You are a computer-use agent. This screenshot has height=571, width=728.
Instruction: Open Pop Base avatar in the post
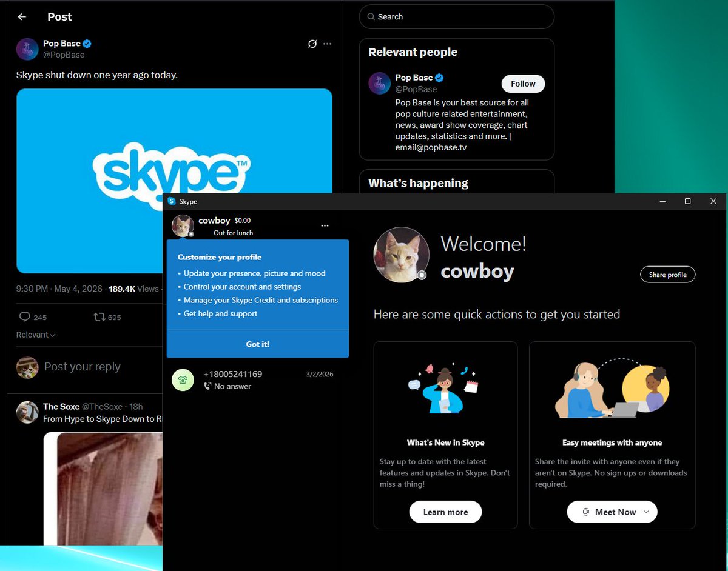click(x=27, y=49)
